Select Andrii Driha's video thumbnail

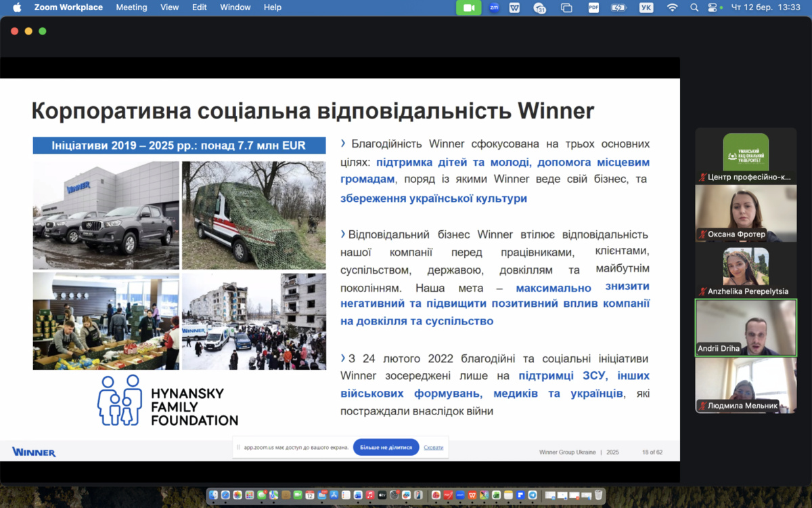(x=746, y=327)
